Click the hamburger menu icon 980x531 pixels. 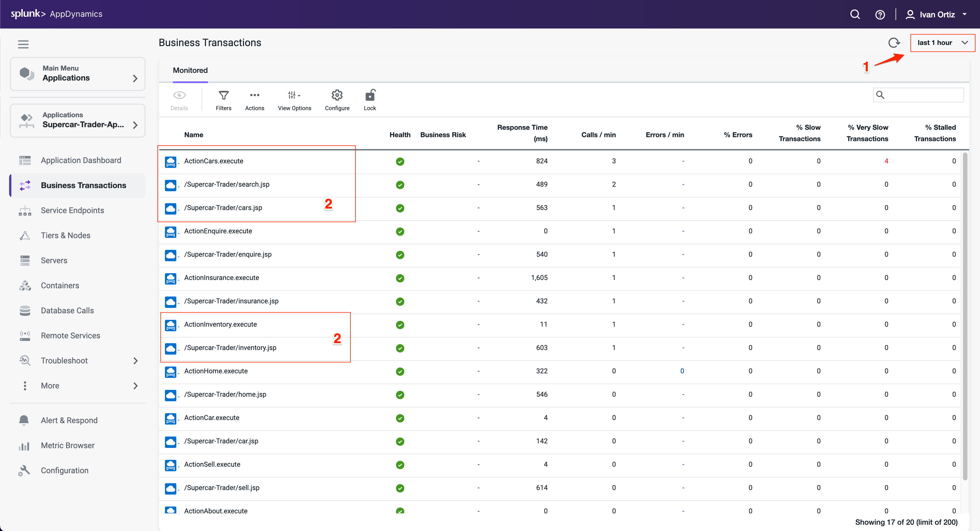[23, 44]
